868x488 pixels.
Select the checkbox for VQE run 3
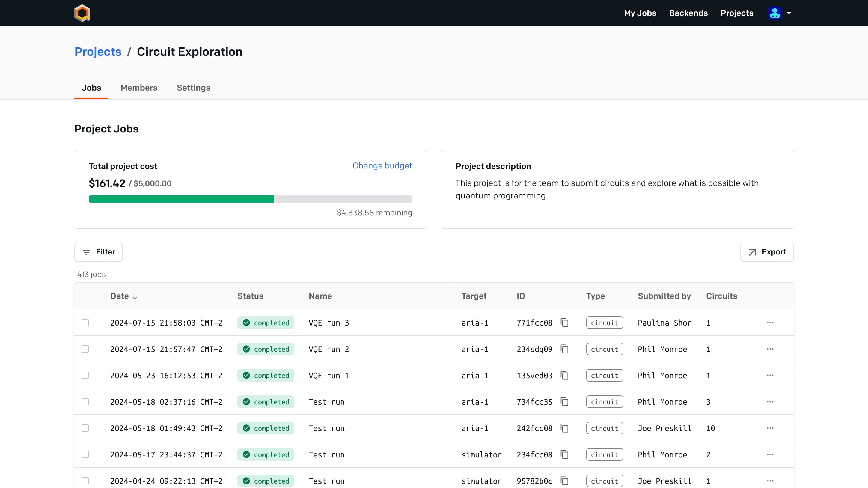click(85, 323)
